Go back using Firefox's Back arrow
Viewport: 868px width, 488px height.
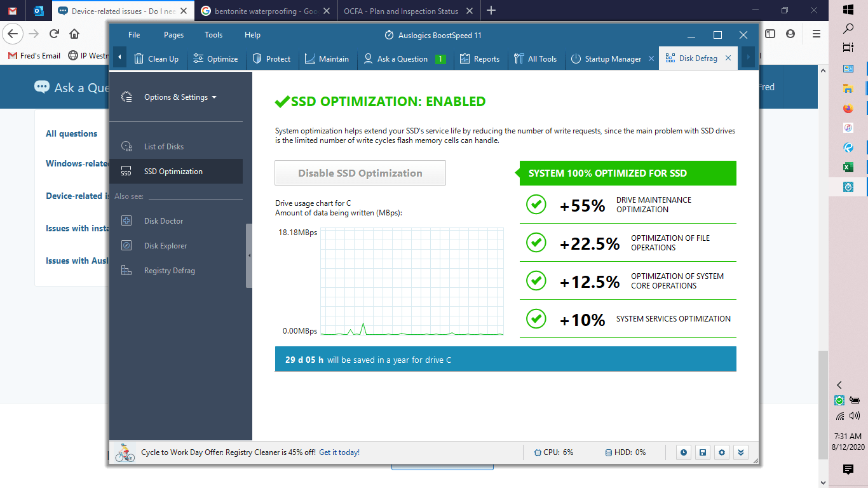coord(13,34)
